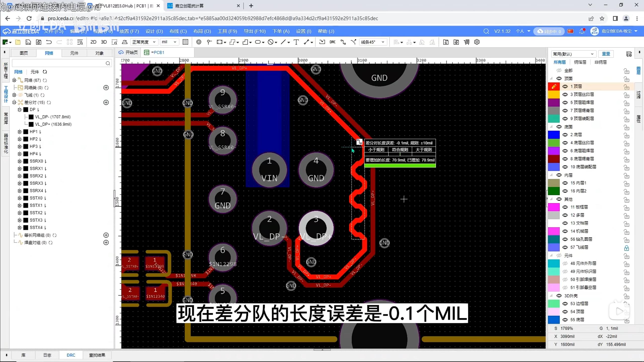The width and height of the screenshot is (644, 362).
Task: Switch to the 元件 panel tab
Action: pos(74,53)
